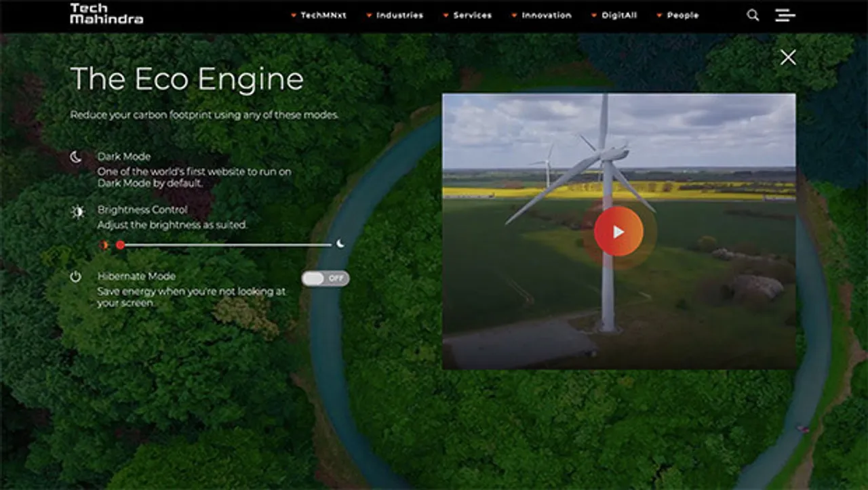The height and width of the screenshot is (490, 868).
Task: Expand the Services menu
Action: pos(468,15)
